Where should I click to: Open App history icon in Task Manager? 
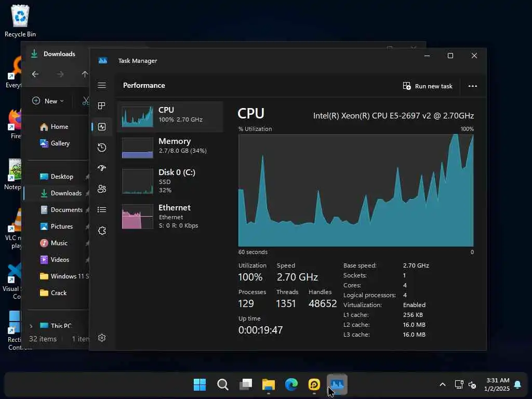(x=102, y=148)
